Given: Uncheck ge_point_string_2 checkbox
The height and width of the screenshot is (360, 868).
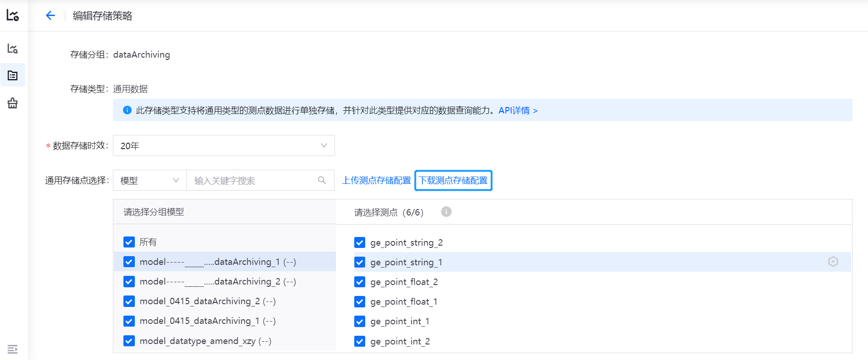Looking at the screenshot, I should 360,242.
